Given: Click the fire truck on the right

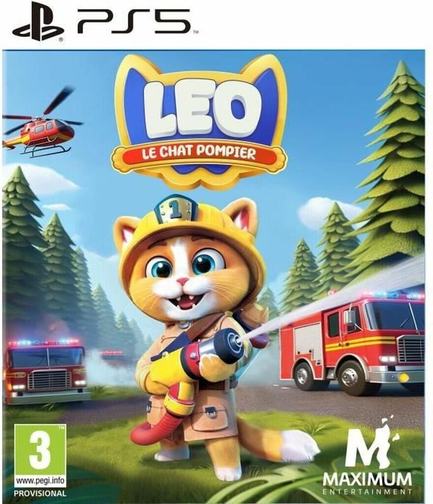Looking at the screenshot, I should [352, 342].
